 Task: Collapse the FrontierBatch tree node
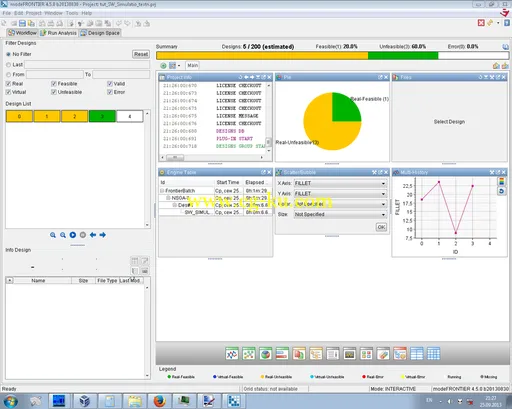coord(162,191)
